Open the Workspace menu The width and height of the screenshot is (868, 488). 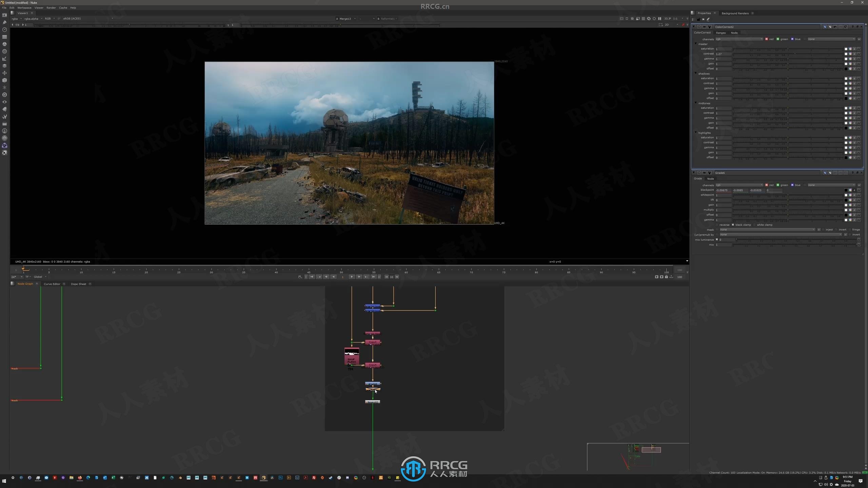[24, 7]
